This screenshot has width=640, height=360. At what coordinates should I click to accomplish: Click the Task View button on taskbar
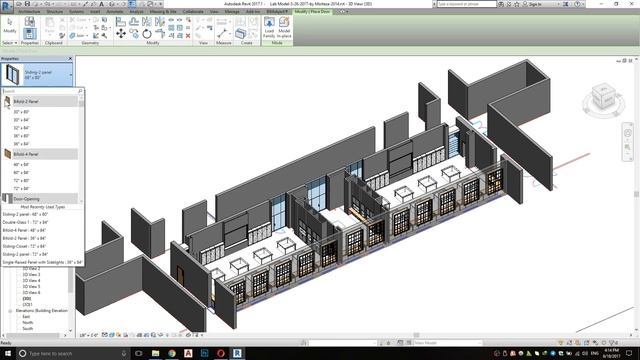(139, 353)
